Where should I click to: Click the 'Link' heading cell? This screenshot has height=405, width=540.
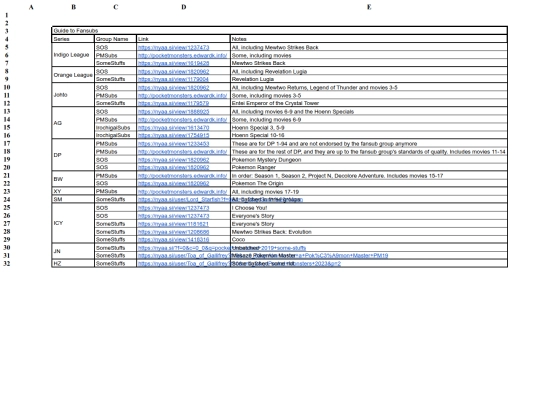[183, 39]
